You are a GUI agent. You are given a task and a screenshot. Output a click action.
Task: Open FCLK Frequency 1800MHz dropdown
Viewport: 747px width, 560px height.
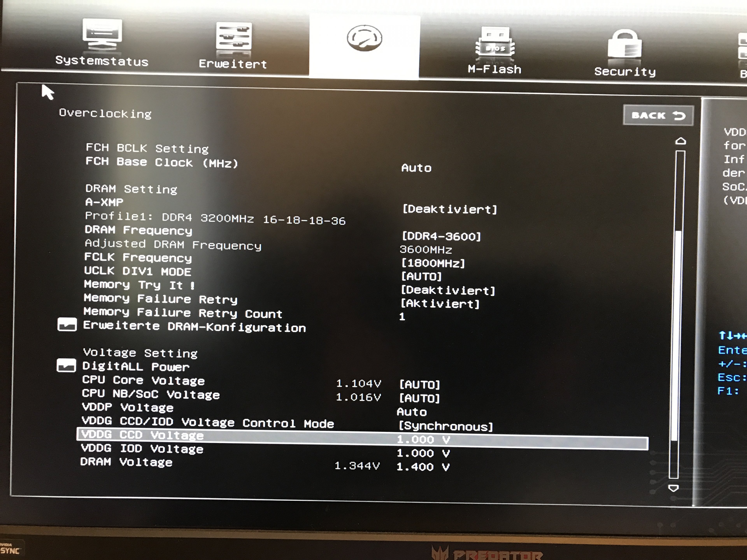(x=433, y=263)
